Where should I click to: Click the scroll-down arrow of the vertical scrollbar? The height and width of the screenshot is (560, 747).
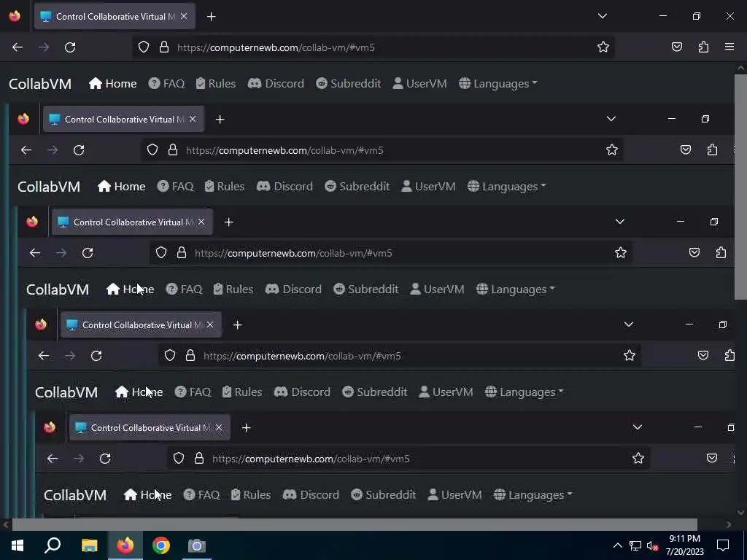740,513
